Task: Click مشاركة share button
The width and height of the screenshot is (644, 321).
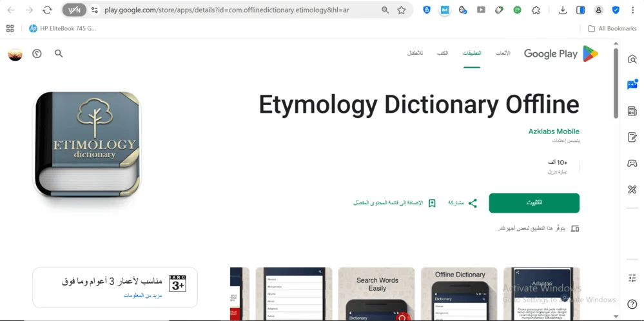Action: click(x=462, y=203)
